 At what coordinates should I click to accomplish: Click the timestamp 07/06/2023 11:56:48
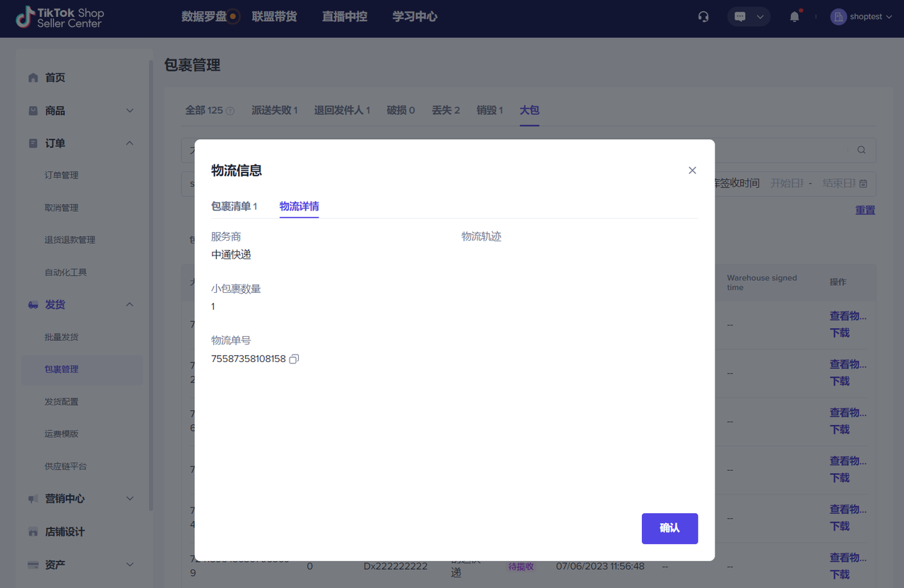(600, 566)
